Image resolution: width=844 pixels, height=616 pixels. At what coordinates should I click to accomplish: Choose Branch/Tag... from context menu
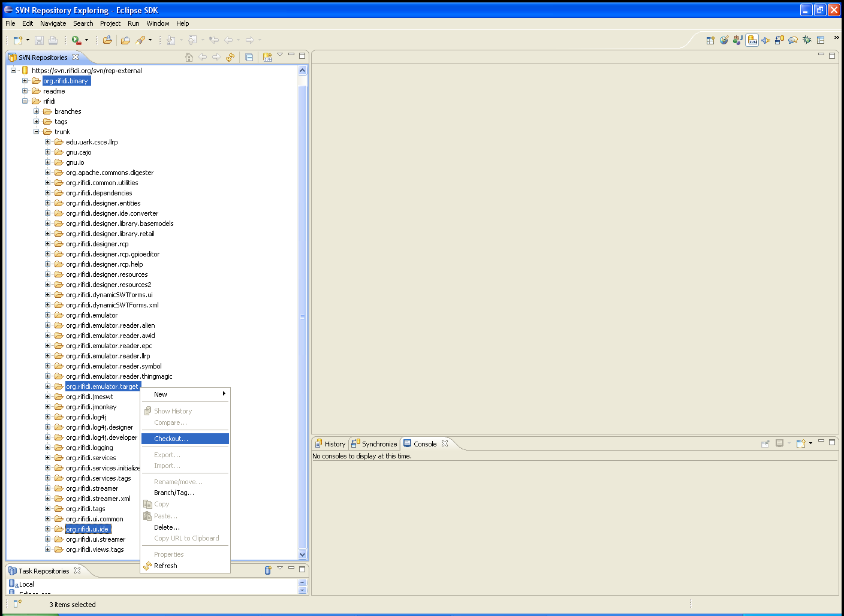pos(185,493)
